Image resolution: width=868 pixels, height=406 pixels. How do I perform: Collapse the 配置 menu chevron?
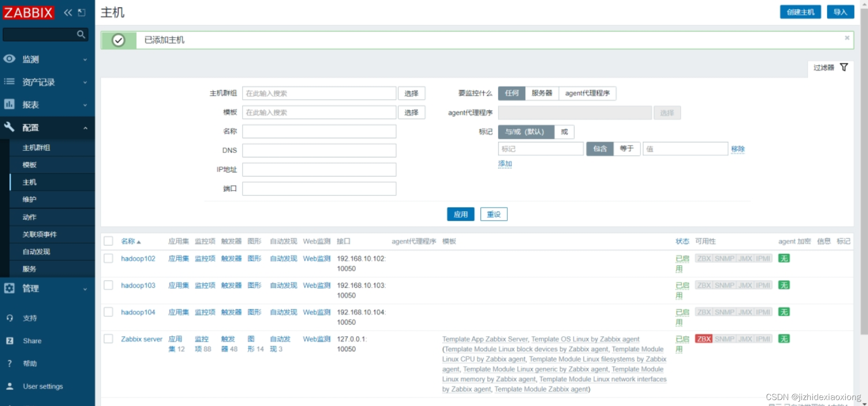point(85,128)
